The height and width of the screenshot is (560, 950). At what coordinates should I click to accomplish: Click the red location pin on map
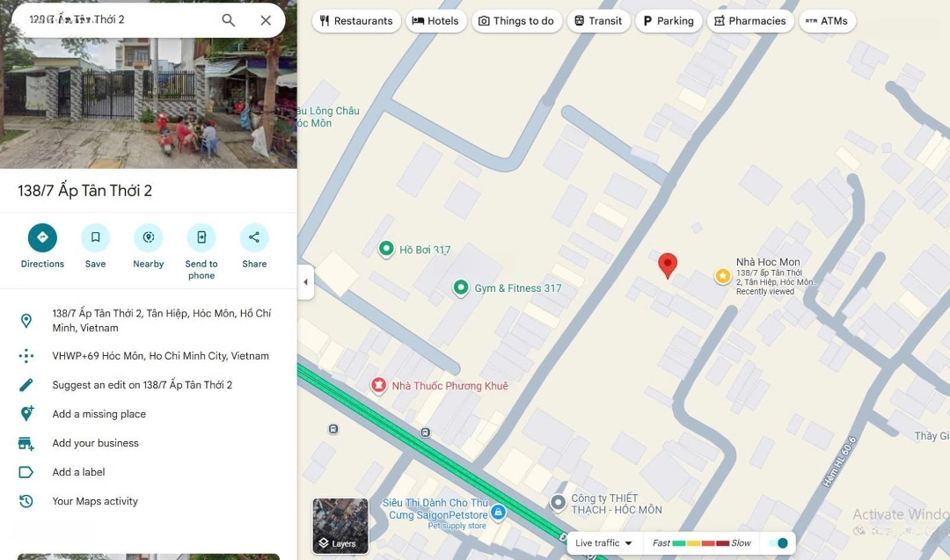[668, 265]
